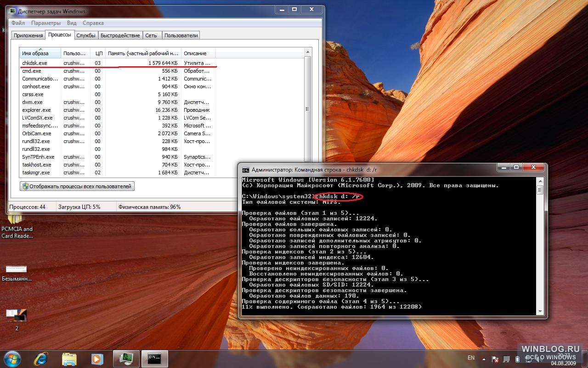Click Отображать процессы всех пользователей button
588x368 pixels.
click(x=77, y=186)
